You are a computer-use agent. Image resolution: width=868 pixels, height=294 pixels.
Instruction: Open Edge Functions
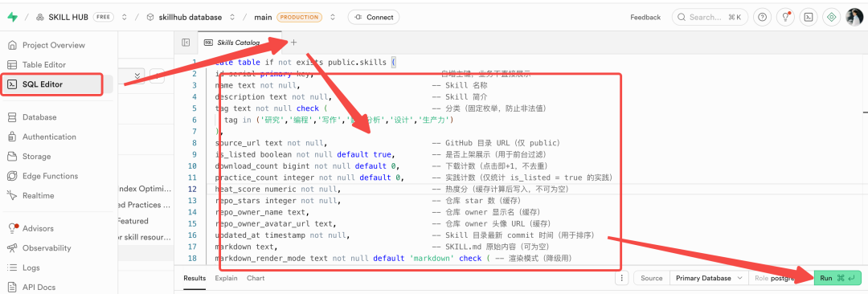50,176
